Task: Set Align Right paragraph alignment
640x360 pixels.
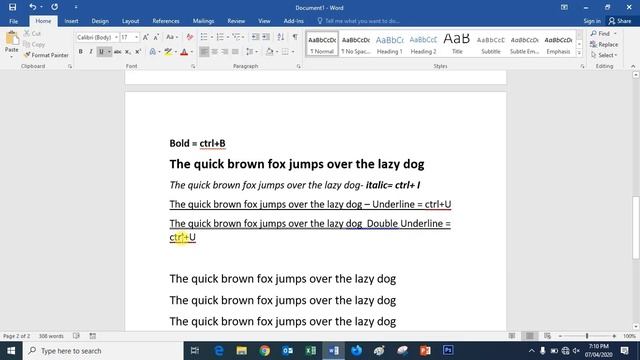Action: [224, 51]
